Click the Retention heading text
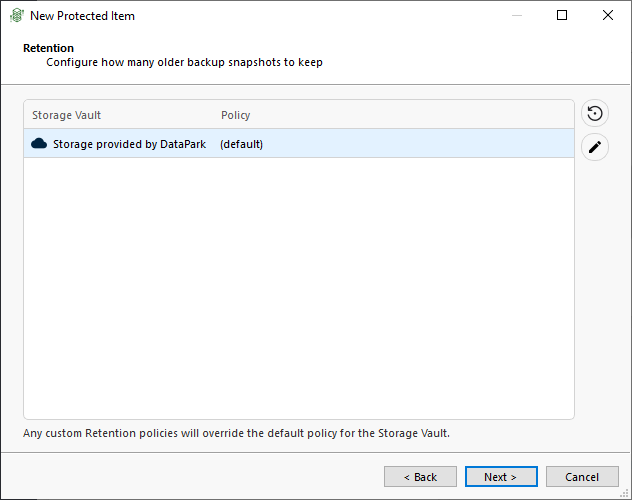The image size is (632, 500). (x=48, y=48)
